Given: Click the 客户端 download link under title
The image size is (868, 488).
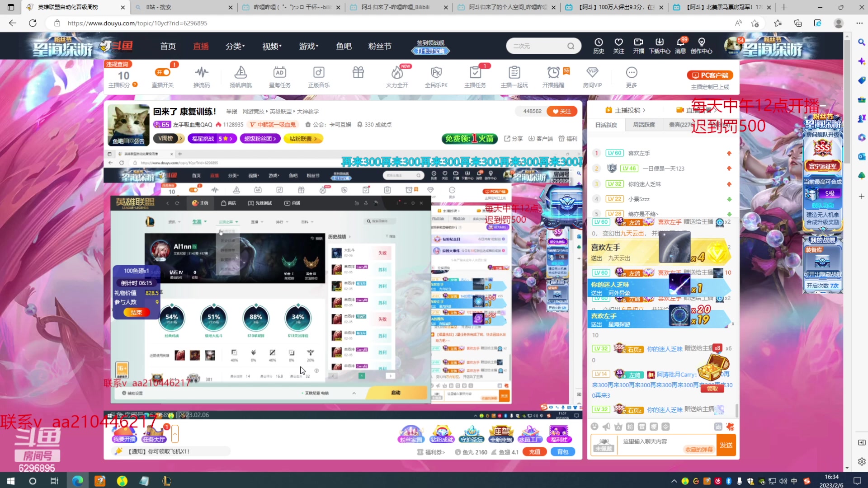Looking at the screenshot, I should pyautogui.click(x=541, y=138).
